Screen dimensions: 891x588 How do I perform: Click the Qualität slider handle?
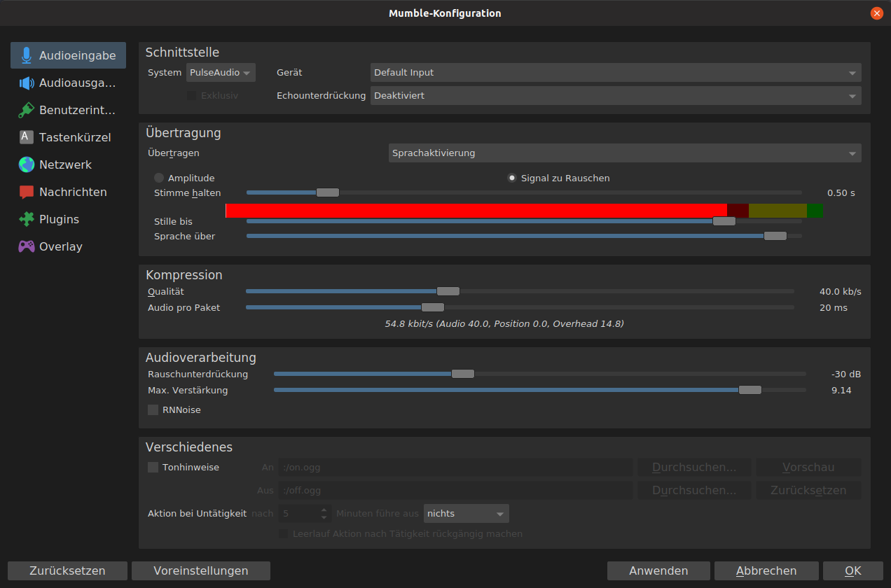[x=448, y=291]
